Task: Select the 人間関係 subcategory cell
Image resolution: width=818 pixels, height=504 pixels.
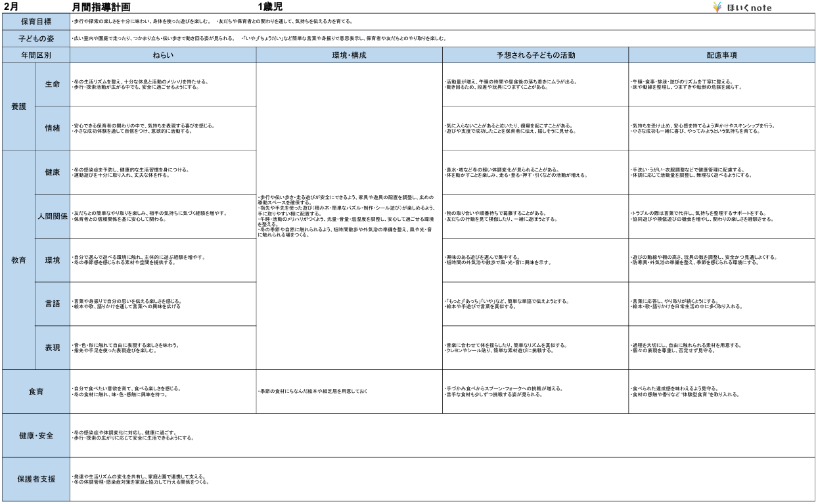Action: 53,216
